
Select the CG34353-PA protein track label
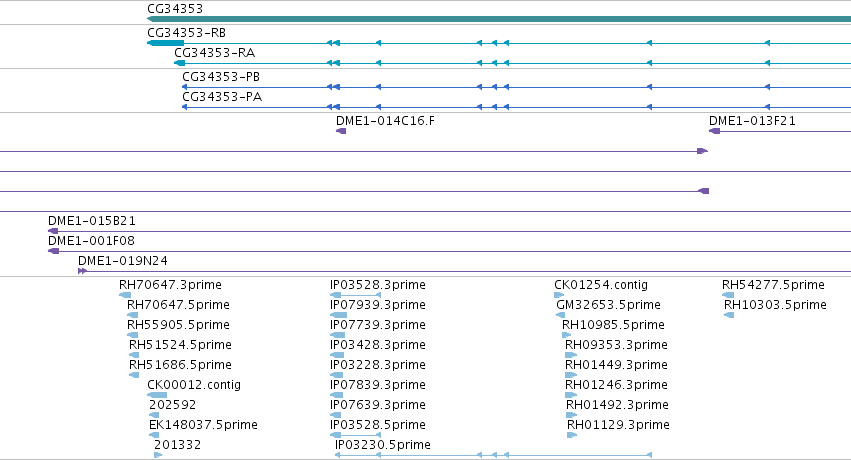click(x=222, y=97)
